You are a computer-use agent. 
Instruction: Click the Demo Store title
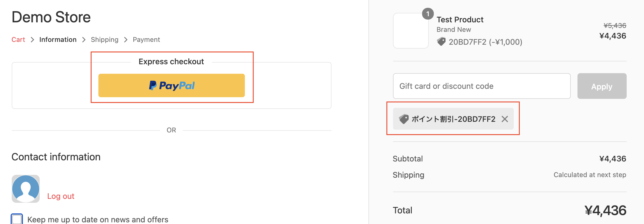pos(51,17)
